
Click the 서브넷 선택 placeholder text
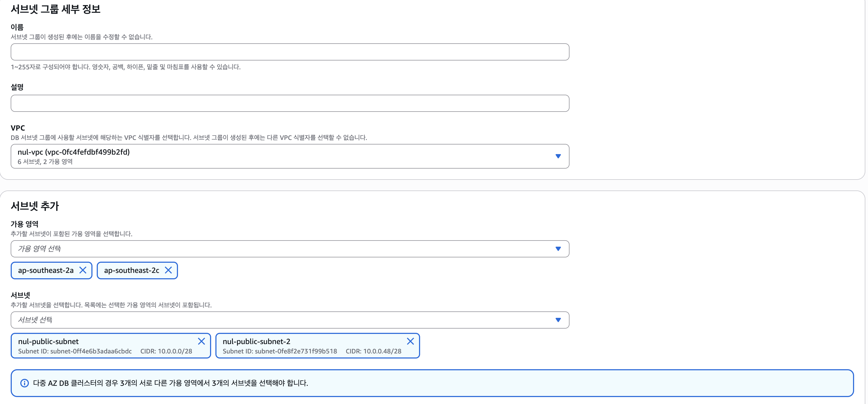click(x=35, y=320)
